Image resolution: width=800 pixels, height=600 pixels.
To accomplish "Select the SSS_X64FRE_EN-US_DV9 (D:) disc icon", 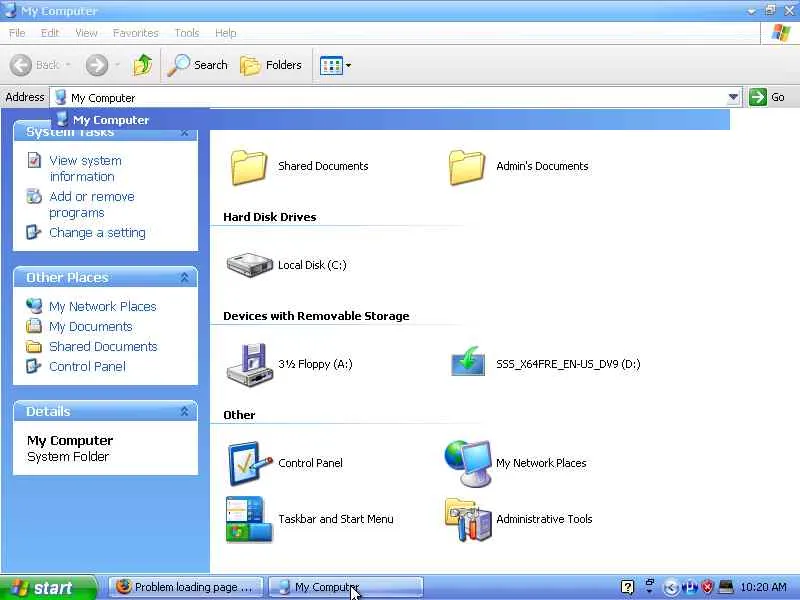I will (x=468, y=362).
